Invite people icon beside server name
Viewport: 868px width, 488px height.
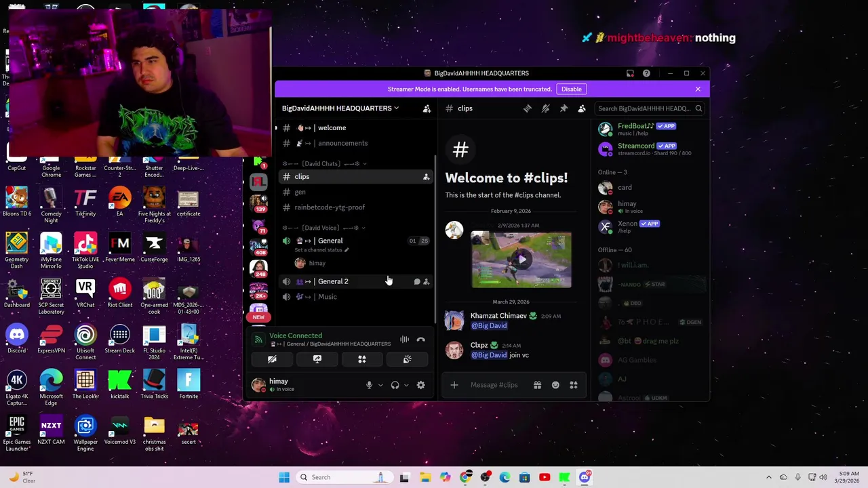tap(427, 108)
